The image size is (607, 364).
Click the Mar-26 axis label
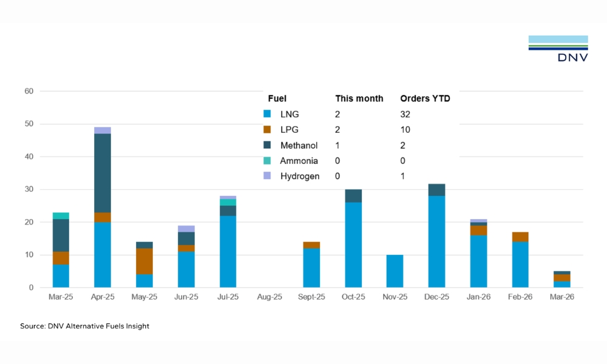(561, 297)
